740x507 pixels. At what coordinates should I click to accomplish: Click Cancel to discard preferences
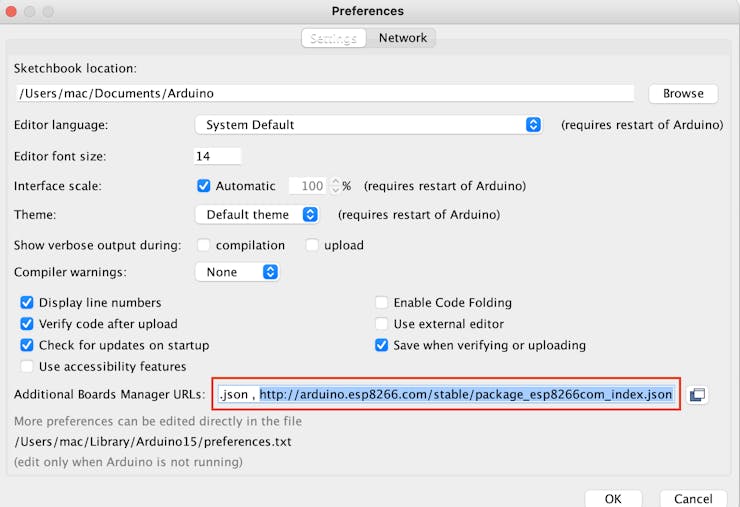693,498
